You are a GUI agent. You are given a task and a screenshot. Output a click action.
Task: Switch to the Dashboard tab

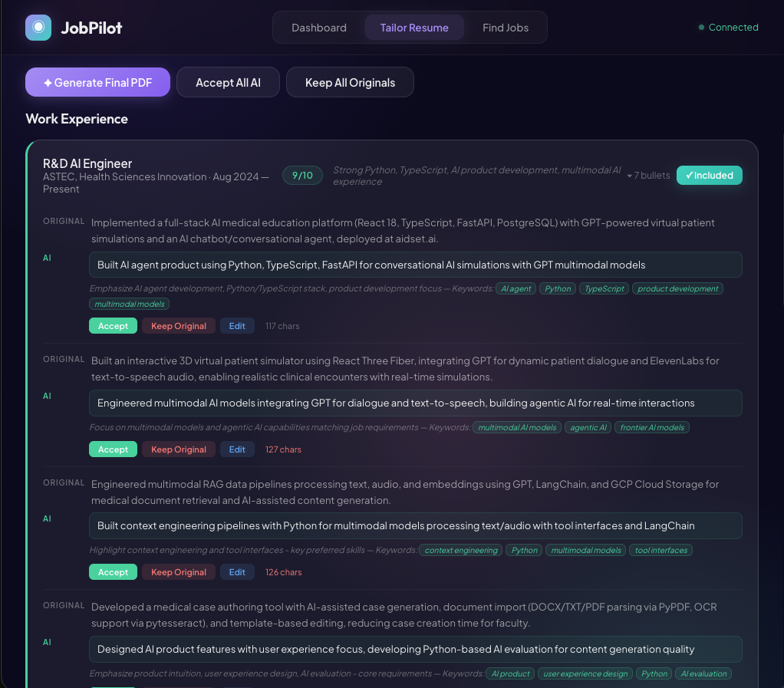coord(319,27)
